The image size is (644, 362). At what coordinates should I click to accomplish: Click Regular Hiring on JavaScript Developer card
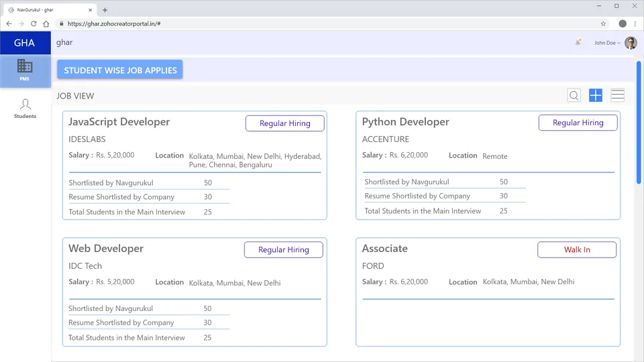(284, 123)
